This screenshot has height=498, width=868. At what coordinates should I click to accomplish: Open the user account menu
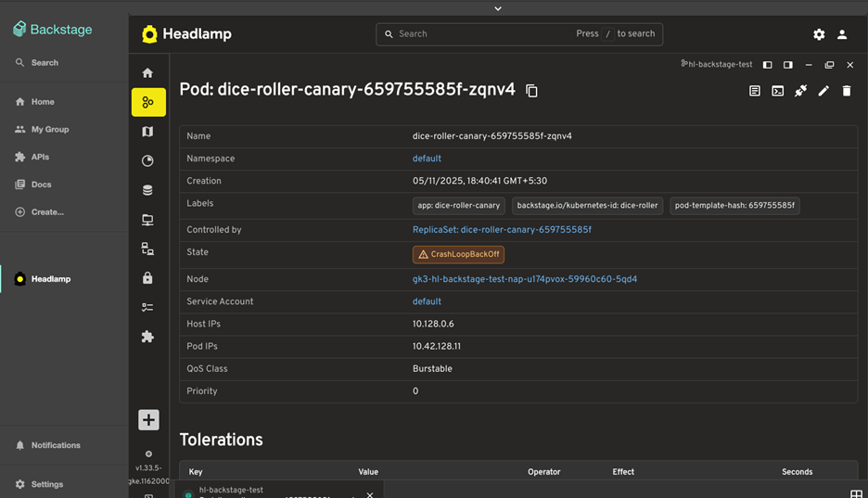(842, 34)
